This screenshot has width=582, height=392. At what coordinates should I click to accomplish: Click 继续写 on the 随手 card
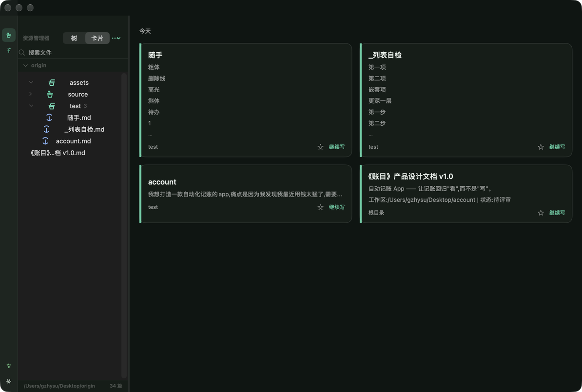[337, 147]
